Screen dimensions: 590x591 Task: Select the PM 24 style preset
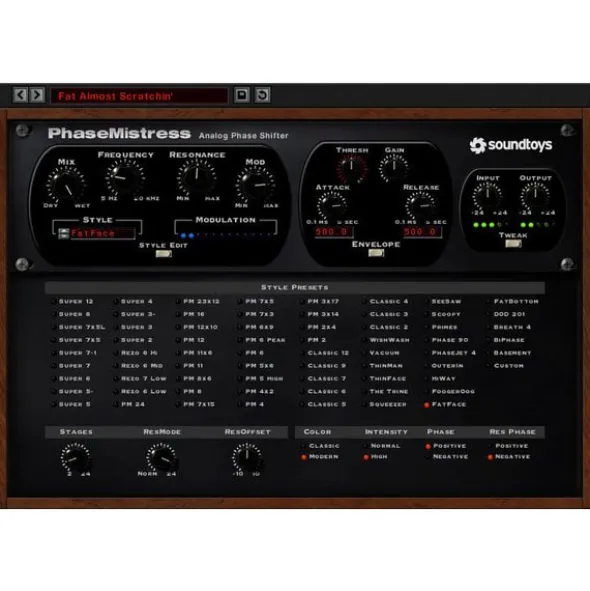coord(130,404)
